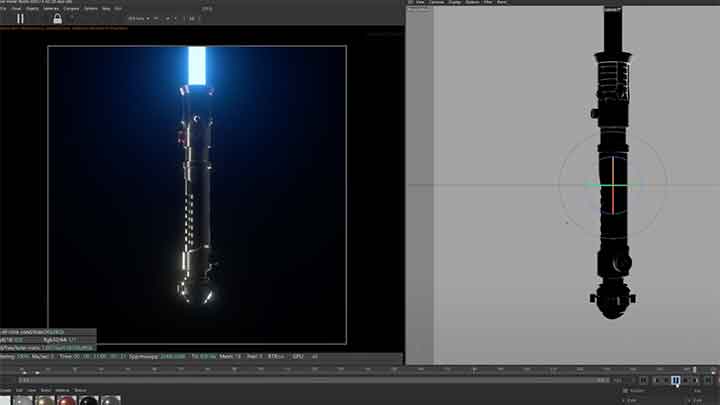The height and width of the screenshot is (405, 720).
Task: Open the viewport Panel menu
Action: (502, 2)
